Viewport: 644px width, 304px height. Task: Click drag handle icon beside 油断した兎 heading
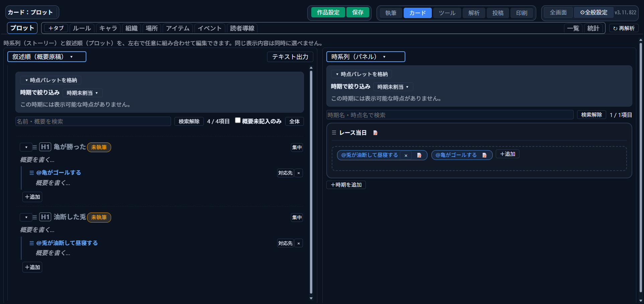[x=34, y=217]
